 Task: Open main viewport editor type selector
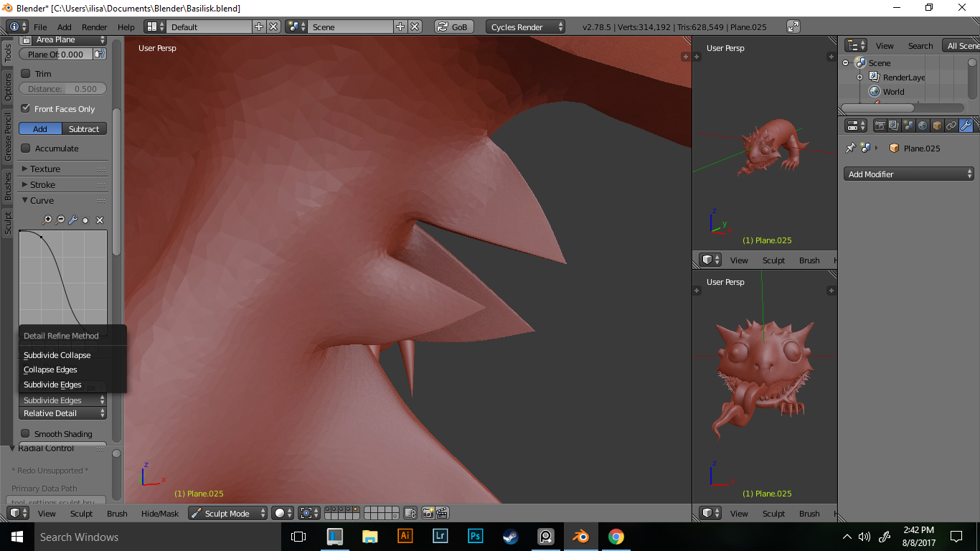[18, 513]
